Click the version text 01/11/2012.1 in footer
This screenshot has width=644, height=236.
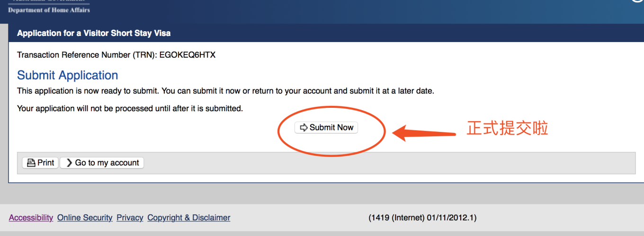452,218
